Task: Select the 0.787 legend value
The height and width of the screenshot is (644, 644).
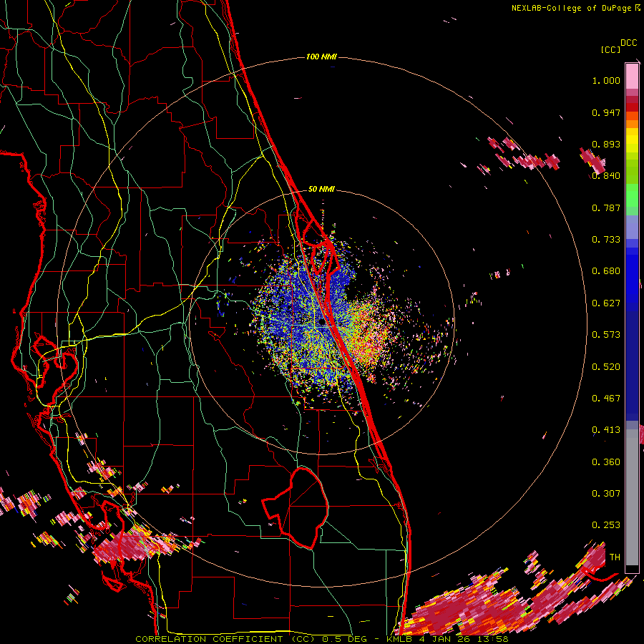Action: pos(606,208)
